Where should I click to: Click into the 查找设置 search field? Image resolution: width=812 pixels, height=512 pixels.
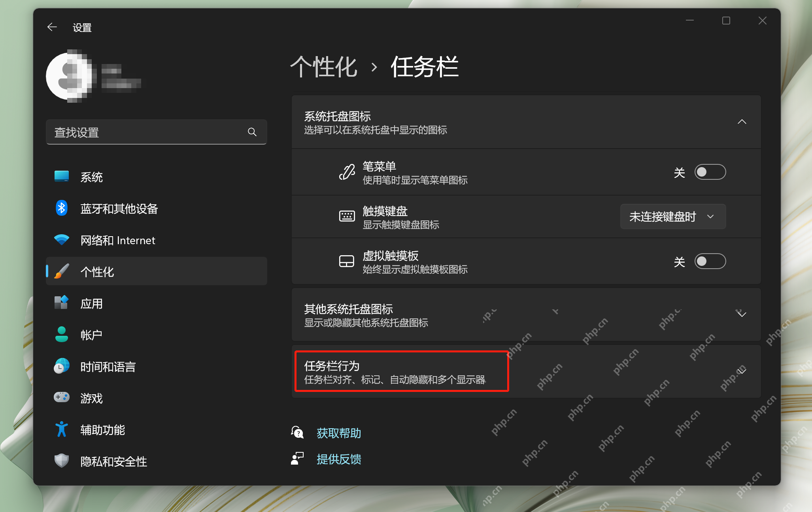[x=157, y=132]
